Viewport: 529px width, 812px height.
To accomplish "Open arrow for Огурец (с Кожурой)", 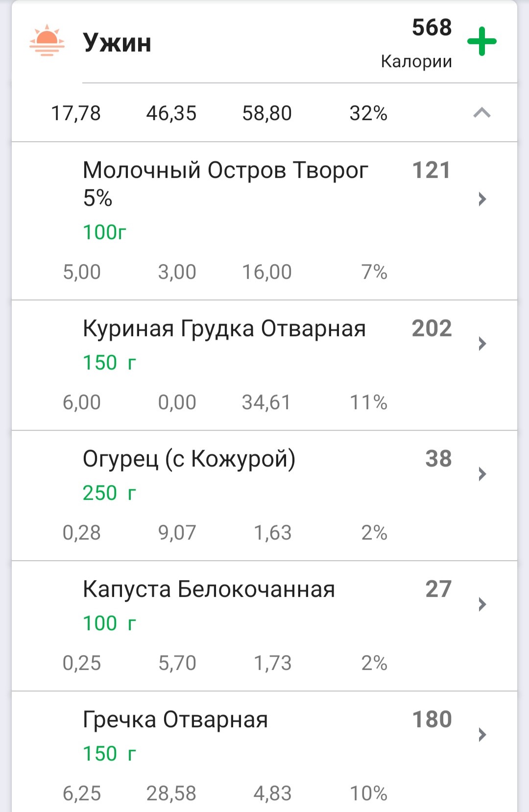I will click(x=482, y=474).
